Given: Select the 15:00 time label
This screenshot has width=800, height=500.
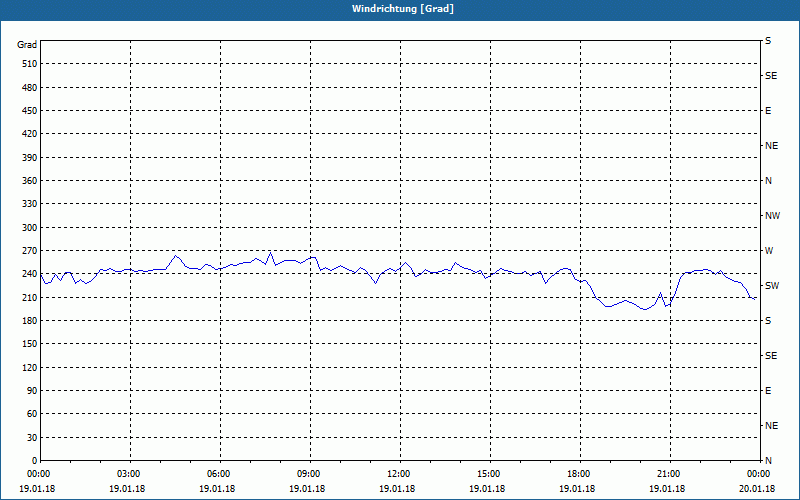Looking at the screenshot, I should click(489, 474).
